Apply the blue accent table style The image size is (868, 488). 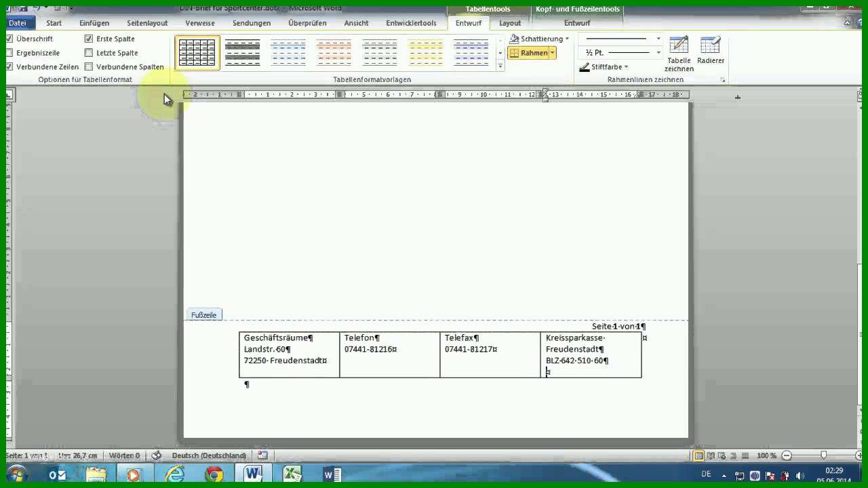288,52
